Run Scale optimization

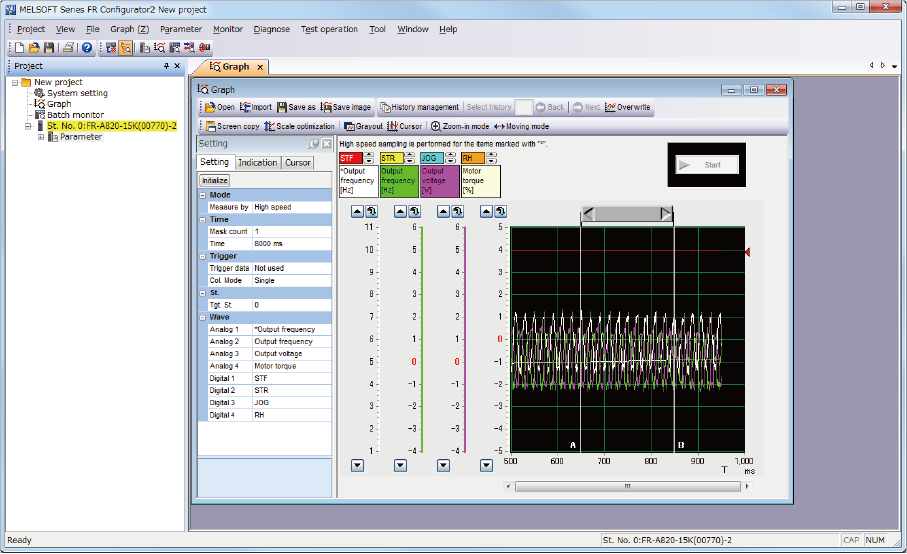click(300, 126)
